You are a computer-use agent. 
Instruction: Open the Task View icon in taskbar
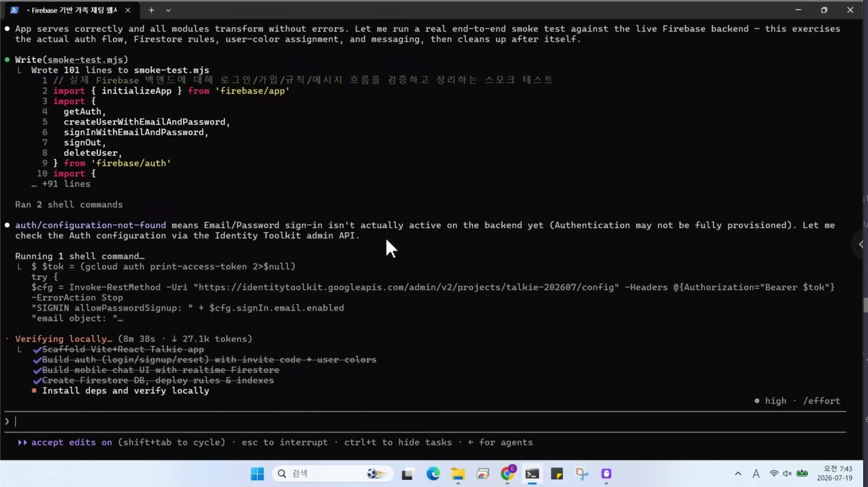tap(407, 474)
